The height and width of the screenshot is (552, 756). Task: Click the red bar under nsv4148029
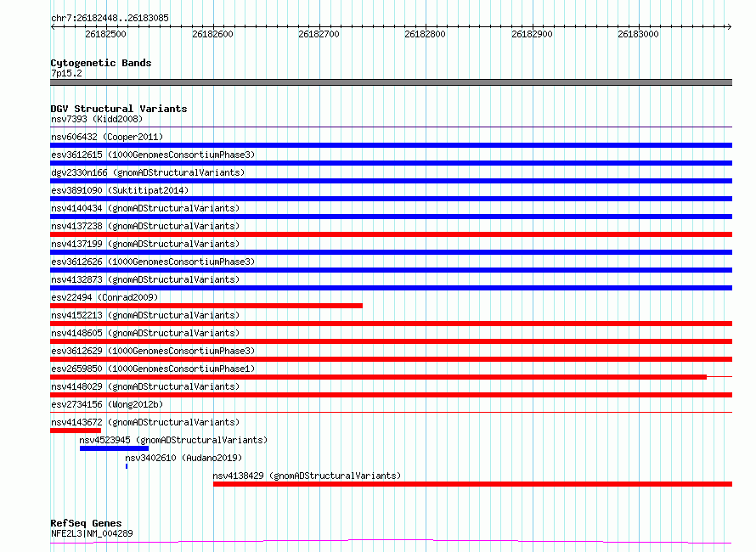[391, 395]
